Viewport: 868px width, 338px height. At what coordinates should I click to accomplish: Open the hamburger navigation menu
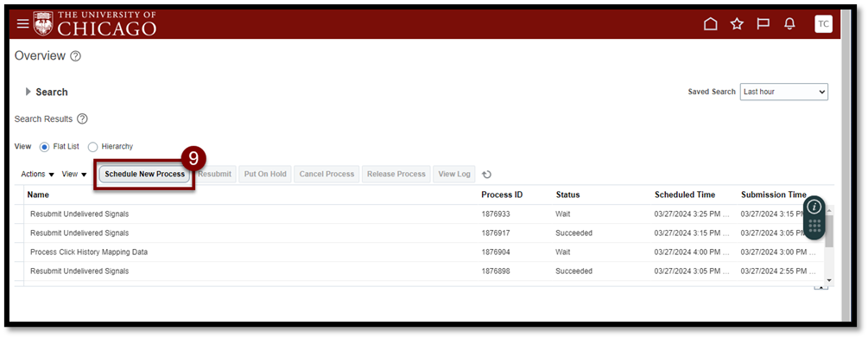pyautogui.click(x=22, y=24)
